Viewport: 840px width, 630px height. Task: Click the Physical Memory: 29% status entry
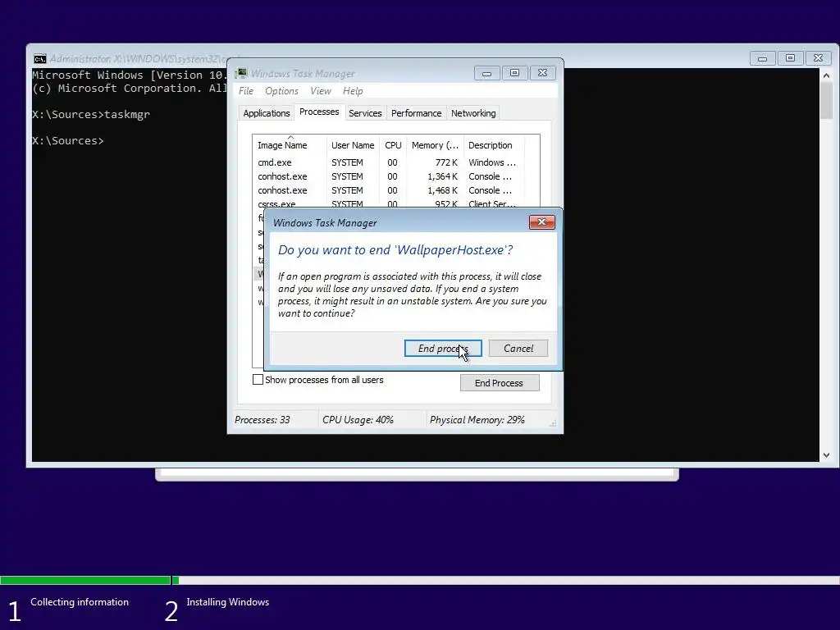[x=477, y=420]
